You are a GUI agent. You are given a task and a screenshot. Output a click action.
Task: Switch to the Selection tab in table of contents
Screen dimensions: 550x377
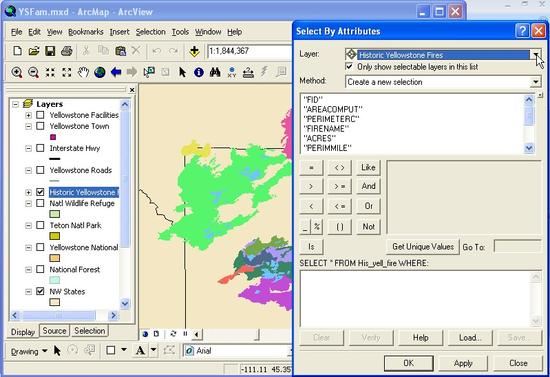89,331
